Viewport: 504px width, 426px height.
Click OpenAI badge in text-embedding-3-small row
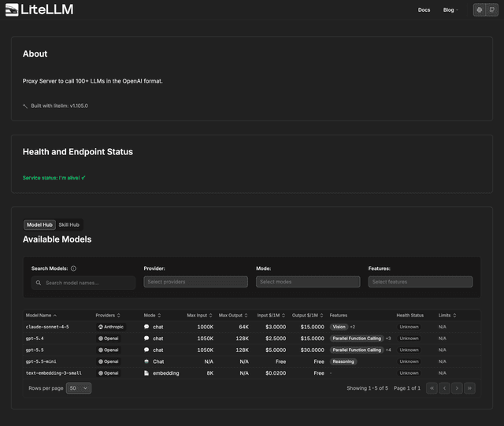[x=109, y=373]
